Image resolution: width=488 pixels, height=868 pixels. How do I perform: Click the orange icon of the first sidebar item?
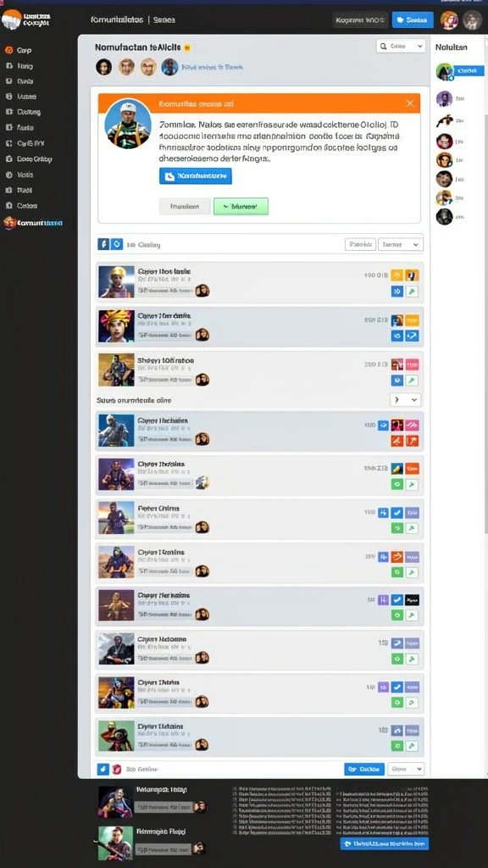(x=8, y=50)
